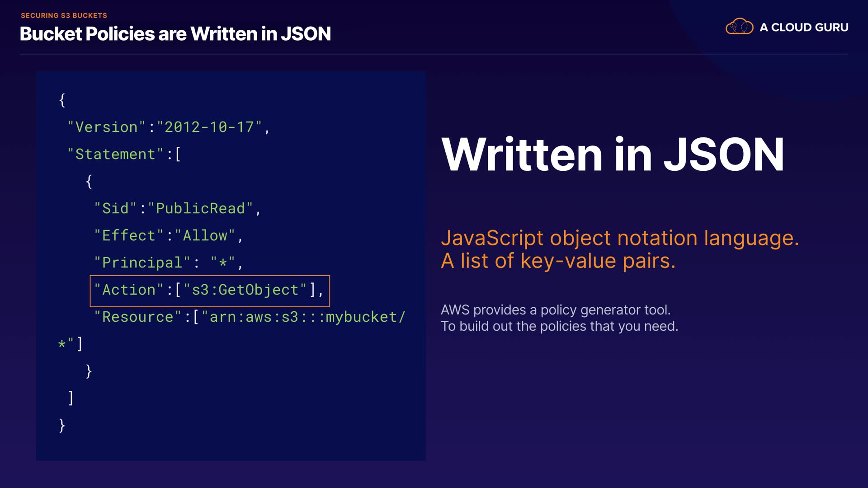Click the "Statement" code line
The image size is (868, 488).
(x=124, y=155)
